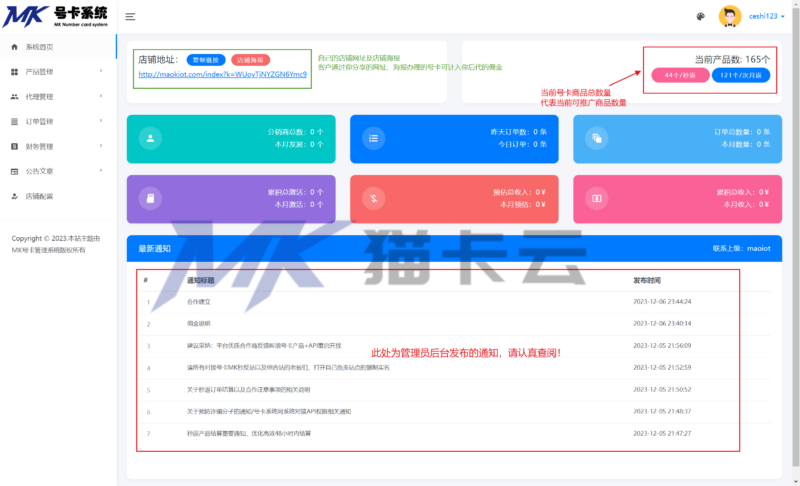Click the 当前产品数: 165个 text
This screenshot has width=800, height=486.
732,60
